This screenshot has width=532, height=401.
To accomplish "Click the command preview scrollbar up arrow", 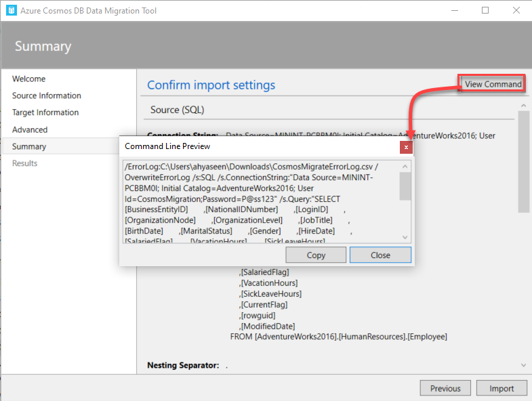I will pyautogui.click(x=405, y=167).
